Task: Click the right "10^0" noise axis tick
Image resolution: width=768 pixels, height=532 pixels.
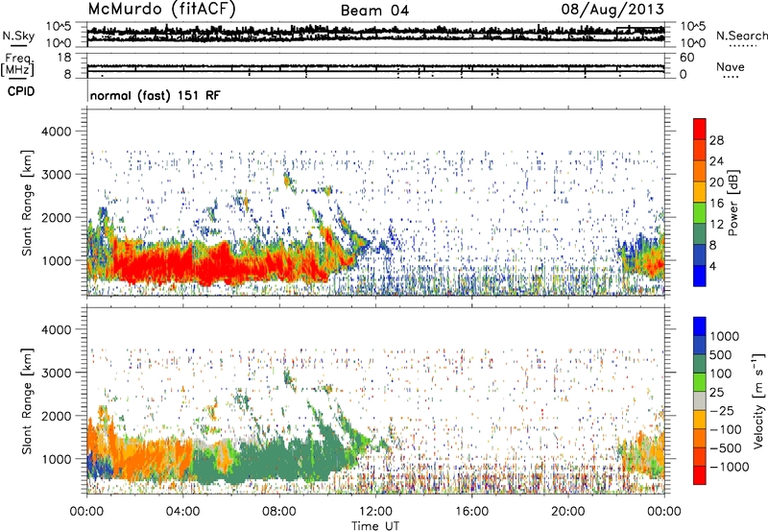Action: tap(692, 43)
